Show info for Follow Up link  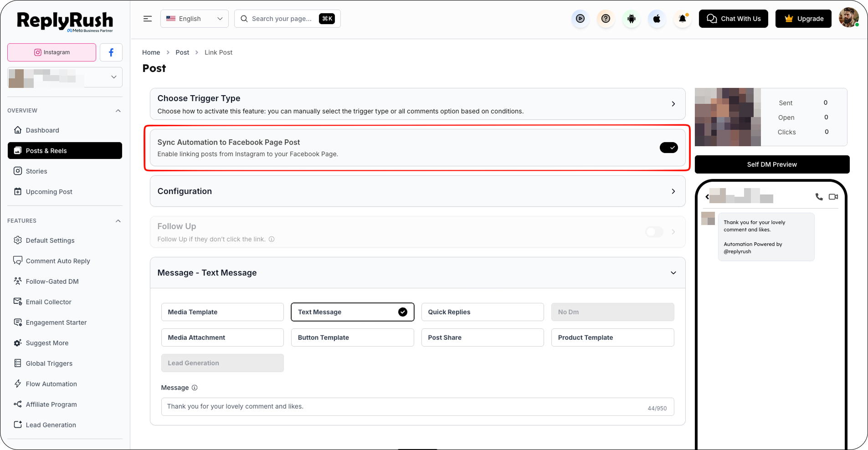272,239
